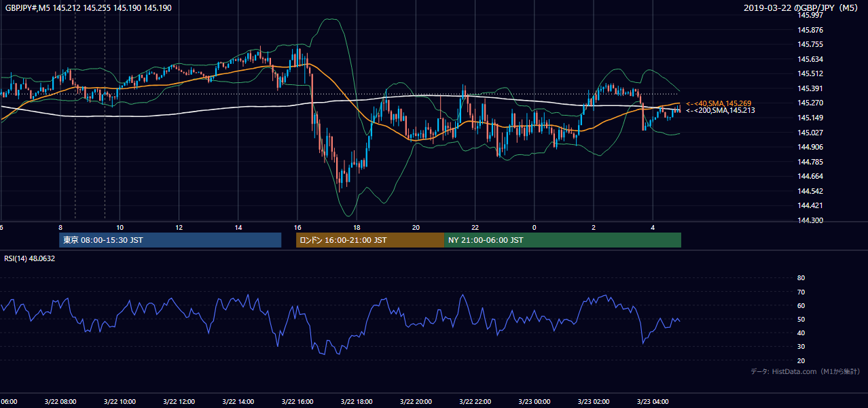Click hour tick 14 beneath the price chart
This screenshot has width=868, height=408.
coord(238,227)
